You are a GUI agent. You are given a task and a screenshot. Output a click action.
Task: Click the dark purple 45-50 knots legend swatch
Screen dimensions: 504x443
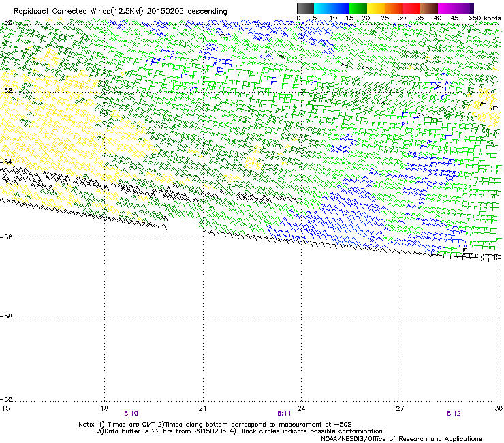(464, 8)
